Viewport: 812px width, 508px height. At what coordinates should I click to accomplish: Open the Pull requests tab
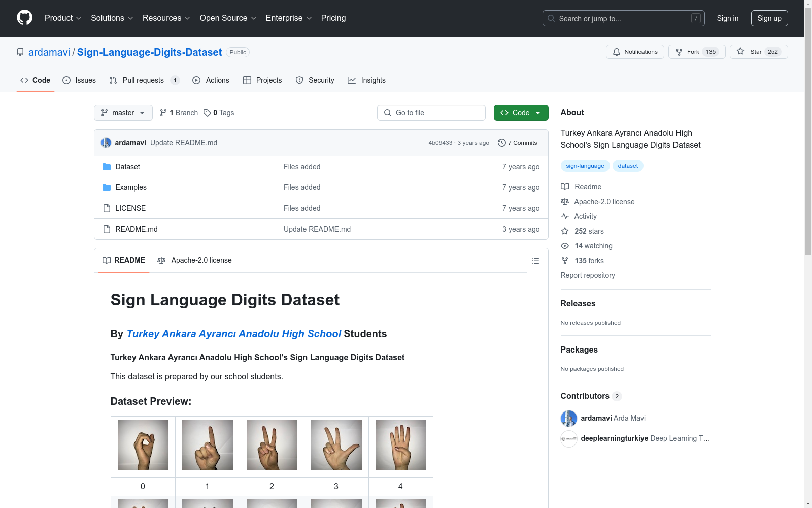(x=145, y=80)
